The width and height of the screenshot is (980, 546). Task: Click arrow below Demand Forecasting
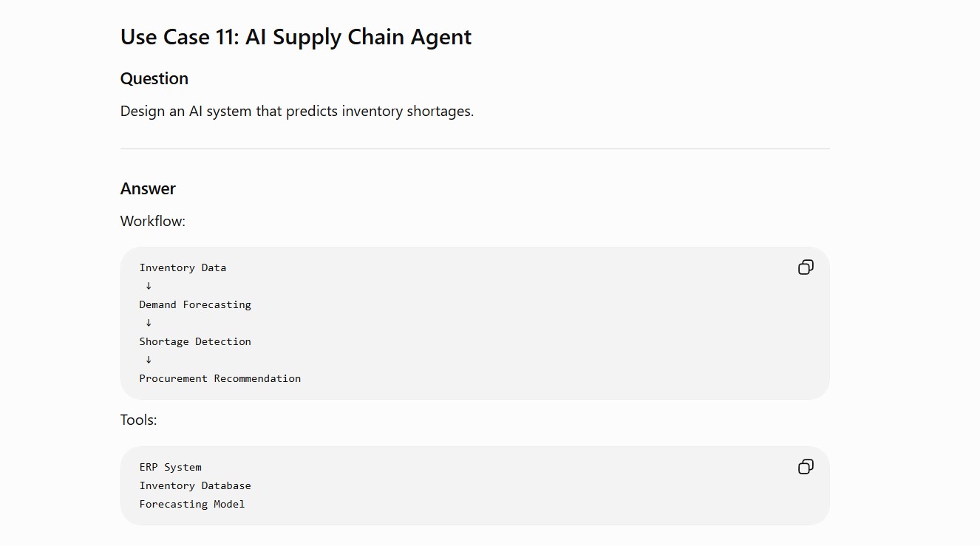tap(149, 323)
